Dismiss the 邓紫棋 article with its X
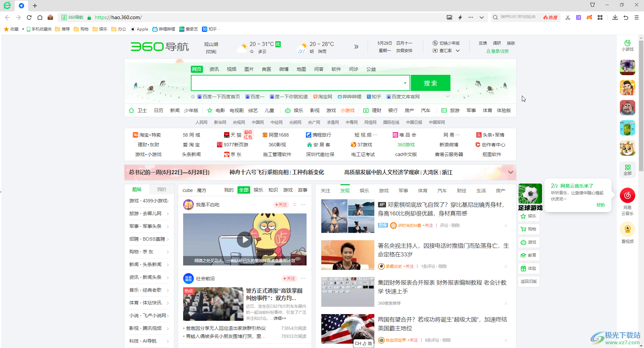Viewport: 644px width, 348px height. (506, 226)
